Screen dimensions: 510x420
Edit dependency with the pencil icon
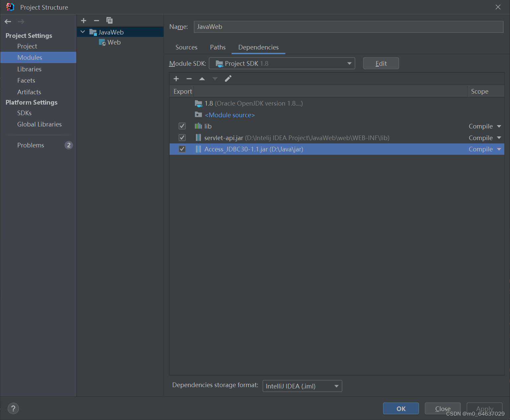pos(228,79)
